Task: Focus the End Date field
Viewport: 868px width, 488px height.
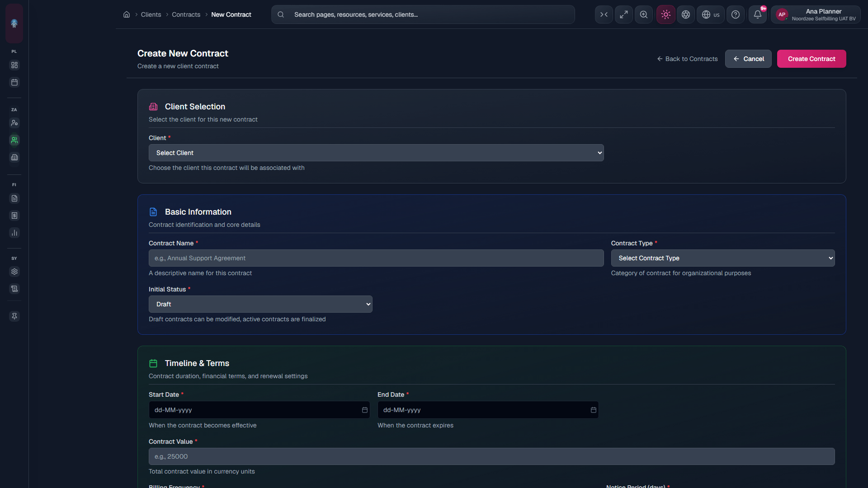Action: pos(488,410)
